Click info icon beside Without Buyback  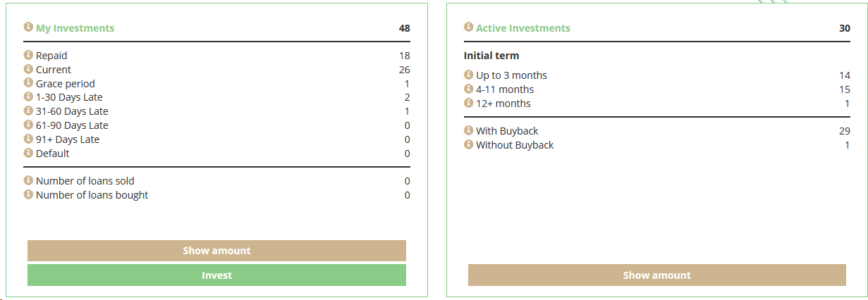[469, 144]
